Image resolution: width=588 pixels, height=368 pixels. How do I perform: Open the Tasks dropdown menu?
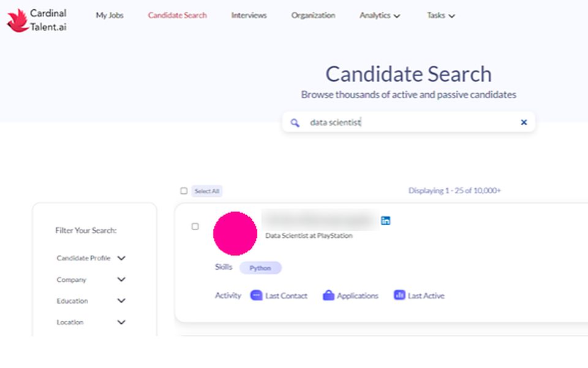pos(440,15)
